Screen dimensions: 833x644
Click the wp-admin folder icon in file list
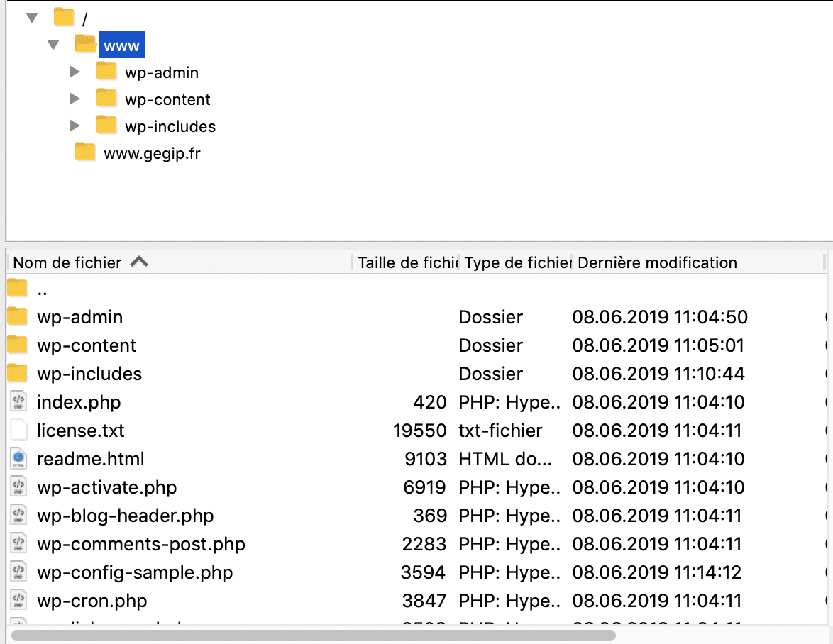pyautogui.click(x=18, y=317)
